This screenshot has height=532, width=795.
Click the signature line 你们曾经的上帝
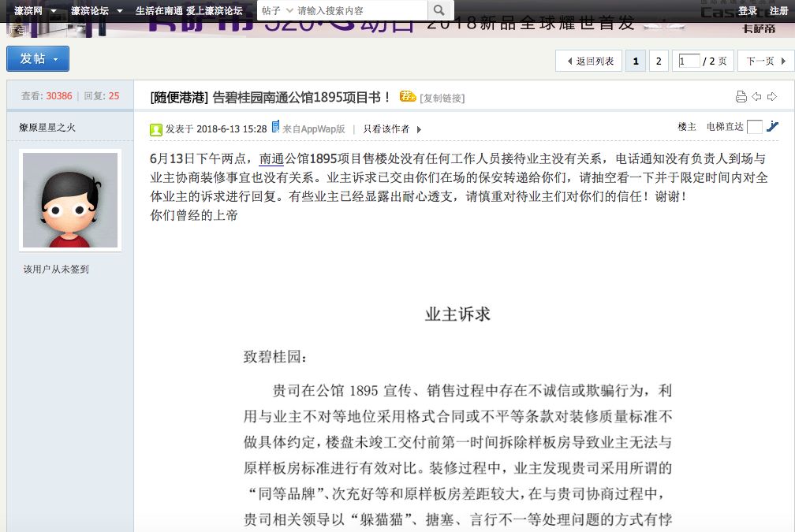[x=194, y=215]
